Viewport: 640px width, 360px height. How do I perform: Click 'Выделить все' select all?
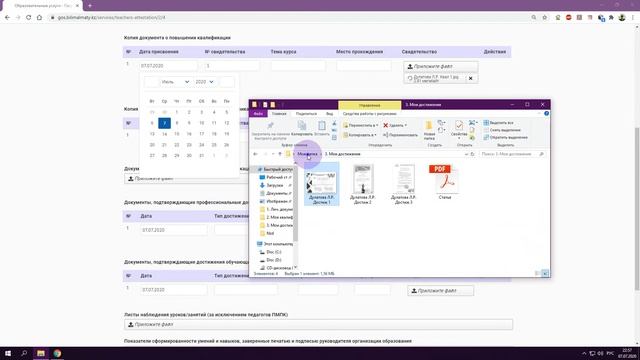(x=498, y=123)
